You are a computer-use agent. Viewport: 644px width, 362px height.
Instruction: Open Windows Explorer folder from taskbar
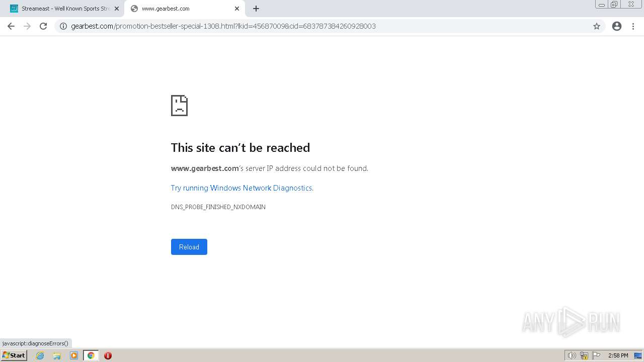(57, 355)
